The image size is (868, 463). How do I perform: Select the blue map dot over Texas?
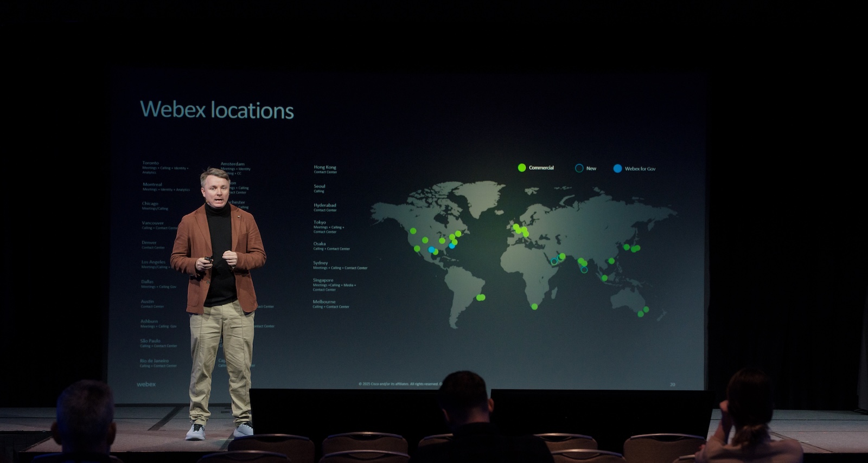coord(431,250)
